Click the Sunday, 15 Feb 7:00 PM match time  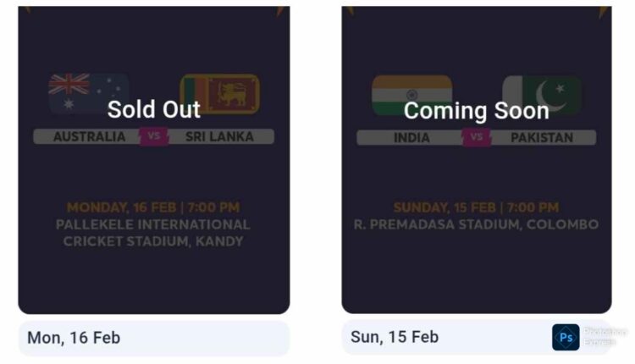tap(476, 207)
